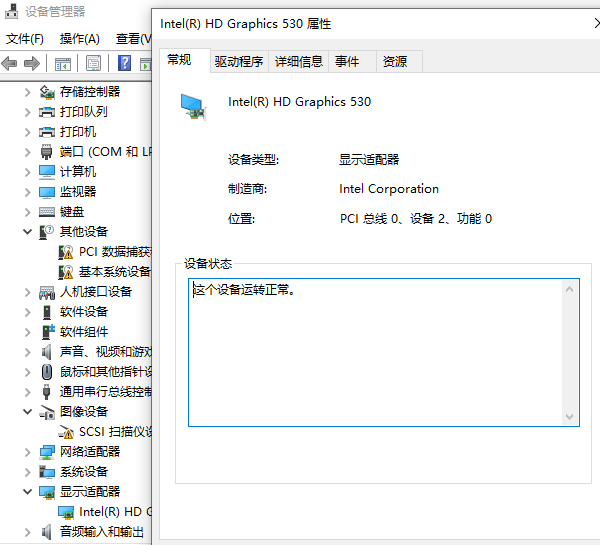Click the 存储控制器 device icon

click(x=47, y=92)
